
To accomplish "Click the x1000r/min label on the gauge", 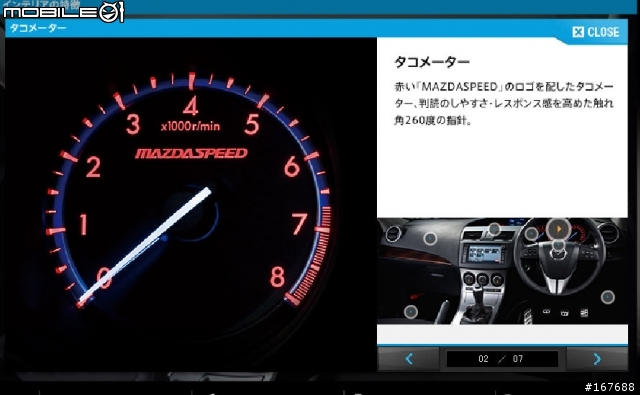I will (x=190, y=126).
